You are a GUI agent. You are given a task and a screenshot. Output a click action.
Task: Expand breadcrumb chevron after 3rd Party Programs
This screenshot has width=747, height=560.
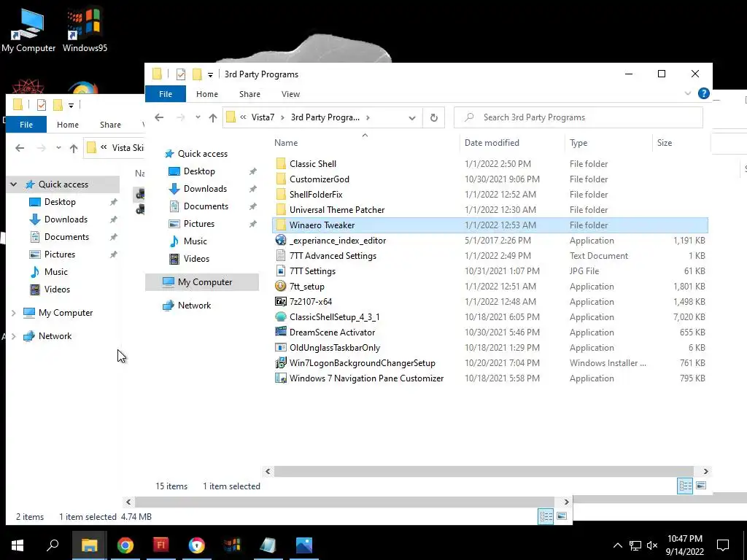pos(368,117)
